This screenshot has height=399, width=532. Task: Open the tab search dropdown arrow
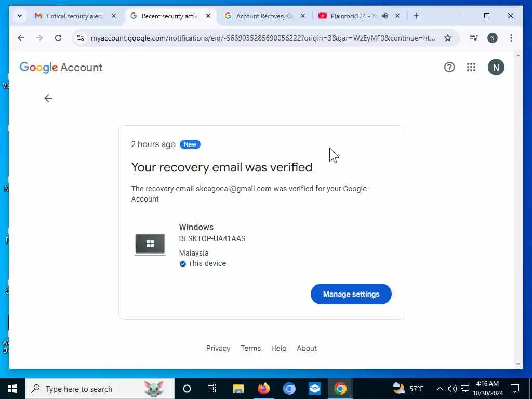(x=20, y=16)
